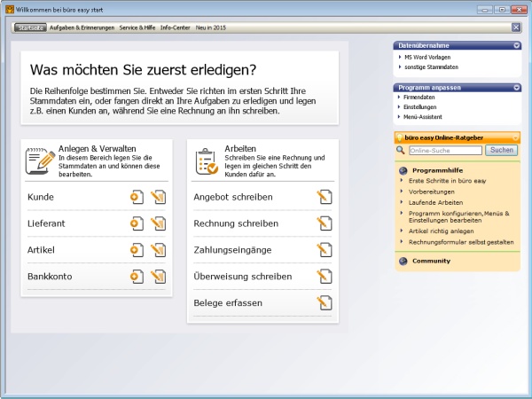This screenshot has height=399, width=532.
Task: Click the Programmhilfe globe icon
Action: pyautogui.click(x=403, y=170)
